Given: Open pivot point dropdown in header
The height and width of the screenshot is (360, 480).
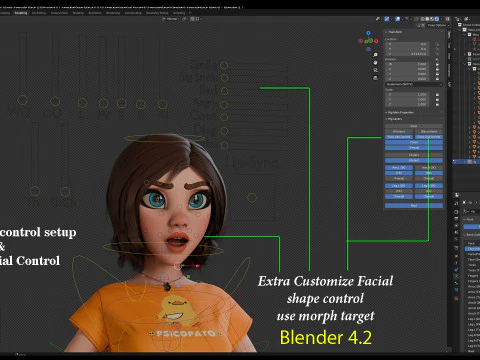Looking at the screenshot, I should click(x=185, y=19).
